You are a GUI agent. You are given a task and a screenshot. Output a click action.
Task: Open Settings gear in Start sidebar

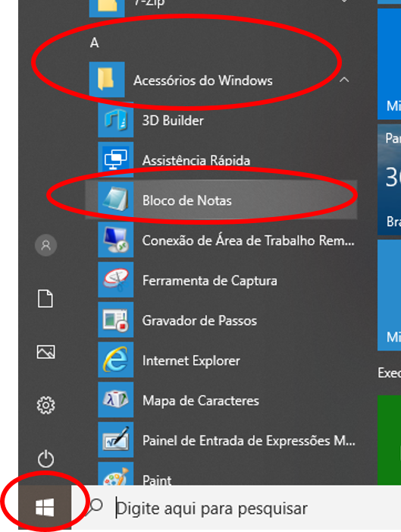pyautogui.click(x=45, y=405)
